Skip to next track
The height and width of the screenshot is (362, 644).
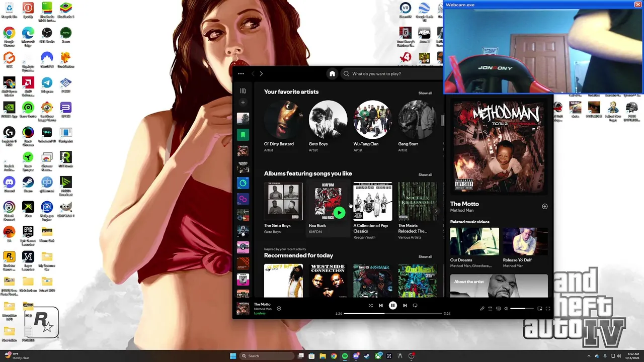click(x=405, y=305)
